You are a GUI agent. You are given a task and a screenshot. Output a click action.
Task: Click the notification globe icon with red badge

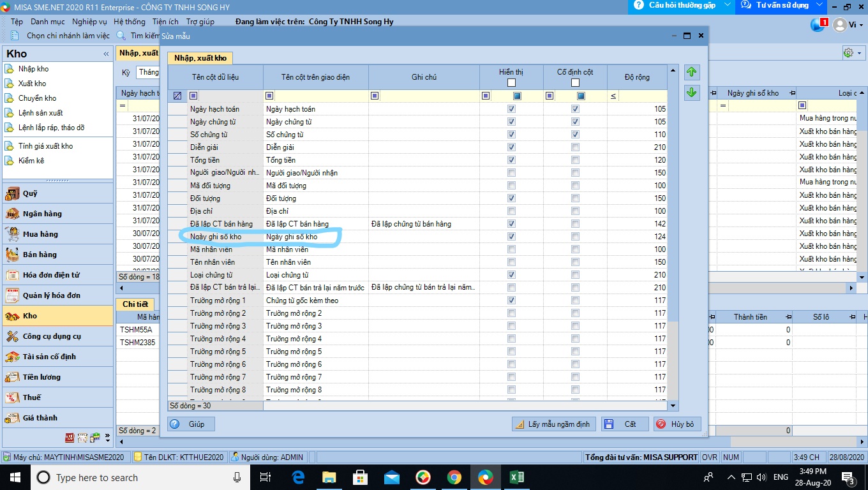tap(818, 25)
